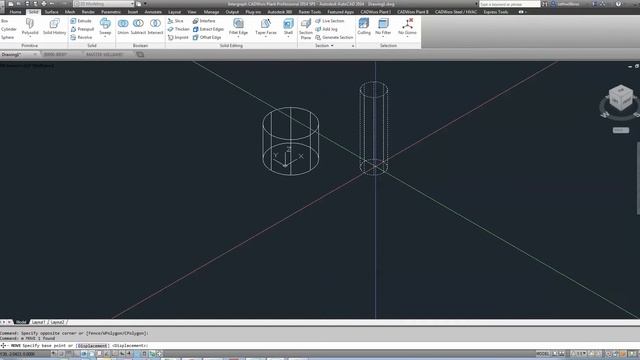The image size is (640, 360).
Task: Apply the Intersect boolean operation
Action: click(x=155, y=26)
